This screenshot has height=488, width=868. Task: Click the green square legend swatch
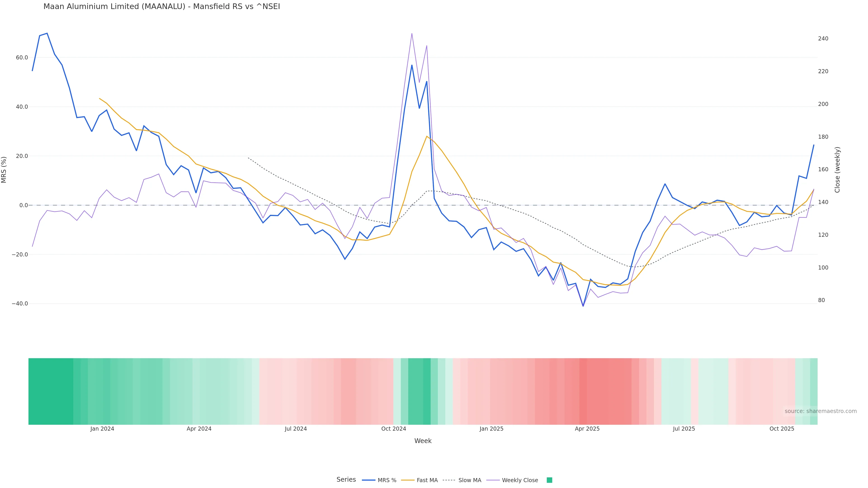[x=549, y=480]
